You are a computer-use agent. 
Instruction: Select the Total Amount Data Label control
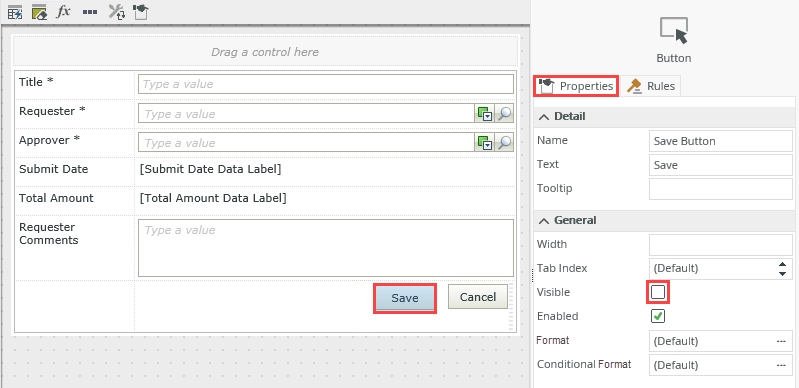point(213,198)
